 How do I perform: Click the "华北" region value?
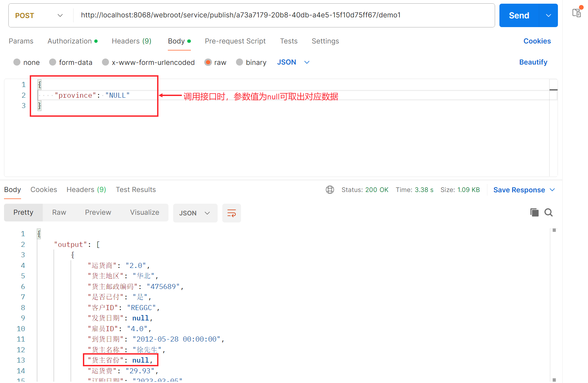click(x=144, y=276)
